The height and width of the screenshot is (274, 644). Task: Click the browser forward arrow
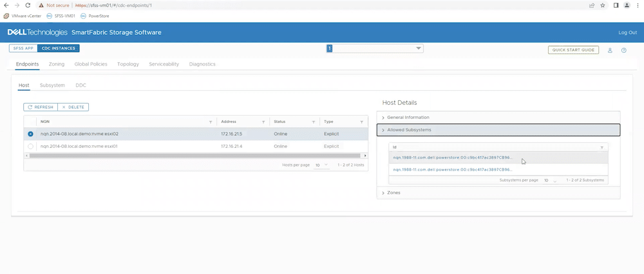point(17,5)
